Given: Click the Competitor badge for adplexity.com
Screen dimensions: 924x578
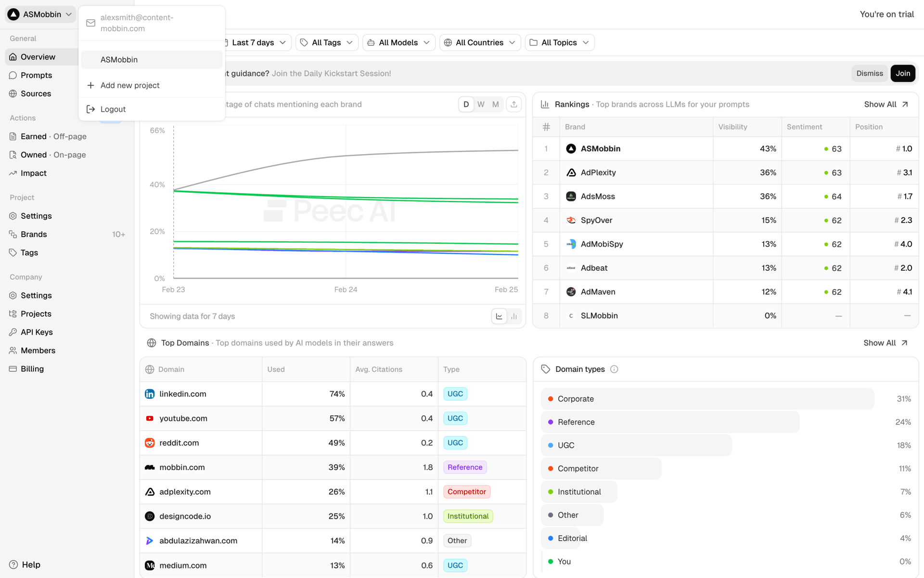Looking at the screenshot, I should 467,492.
